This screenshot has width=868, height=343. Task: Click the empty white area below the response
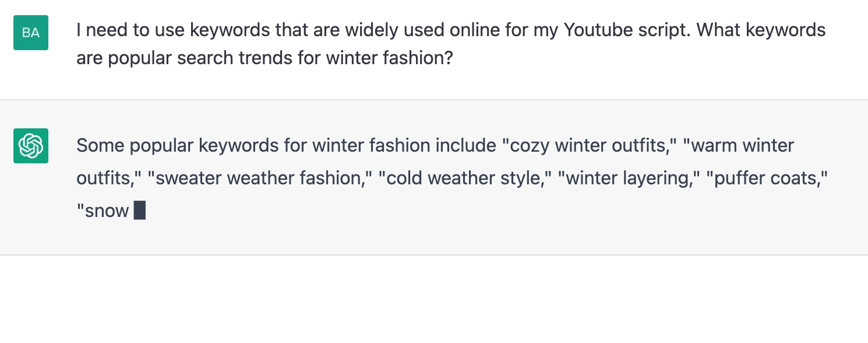point(433,299)
